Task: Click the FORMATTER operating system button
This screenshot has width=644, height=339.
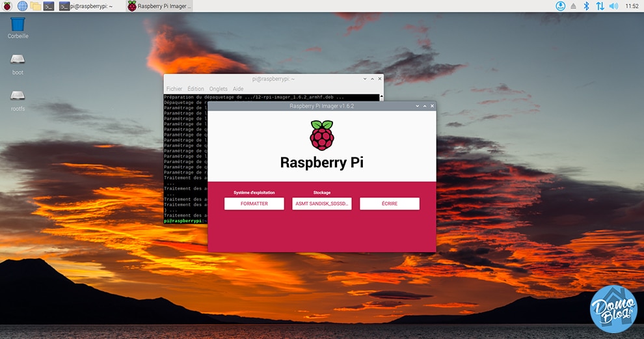Action: 254,204
